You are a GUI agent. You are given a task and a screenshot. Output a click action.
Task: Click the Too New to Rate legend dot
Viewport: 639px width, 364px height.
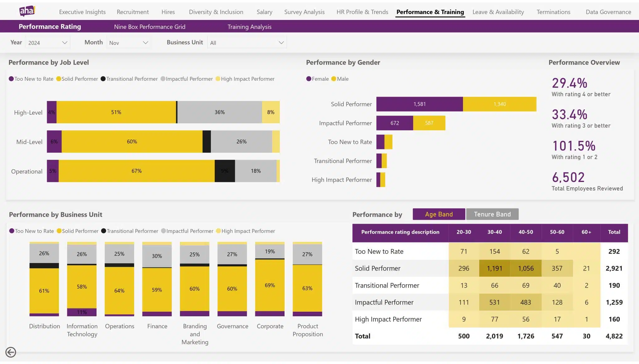coord(12,79)
